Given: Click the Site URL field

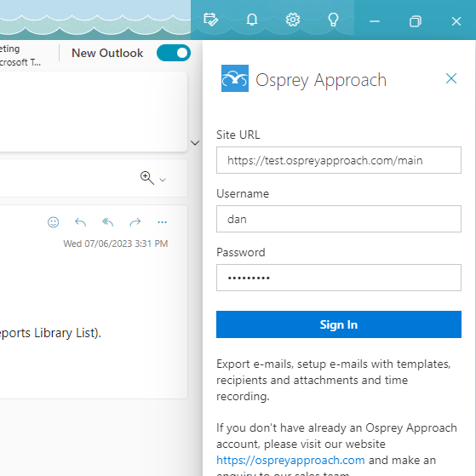Looking at the screenshot, I should 339,160.
